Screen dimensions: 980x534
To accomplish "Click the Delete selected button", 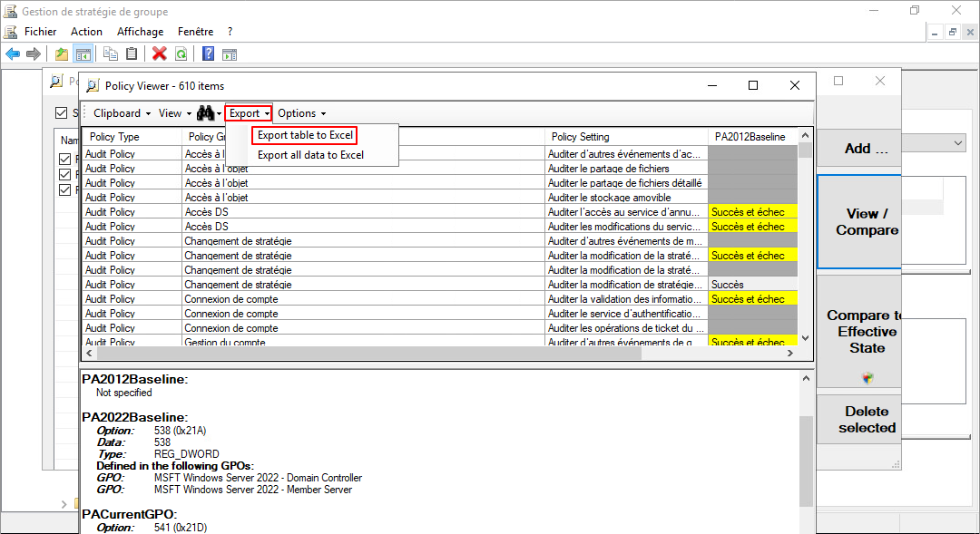I will [x=866, y=419].
